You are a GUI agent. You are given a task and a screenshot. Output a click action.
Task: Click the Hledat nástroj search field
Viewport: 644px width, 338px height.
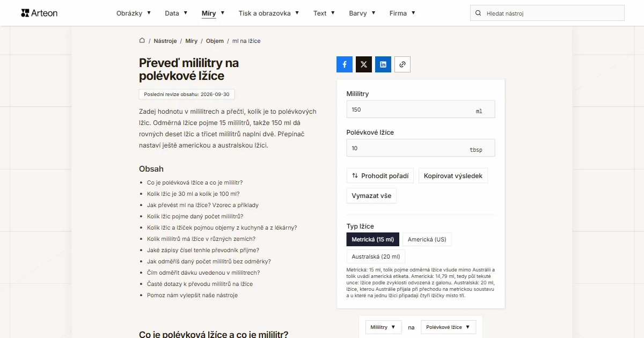(x=547, y=13)
